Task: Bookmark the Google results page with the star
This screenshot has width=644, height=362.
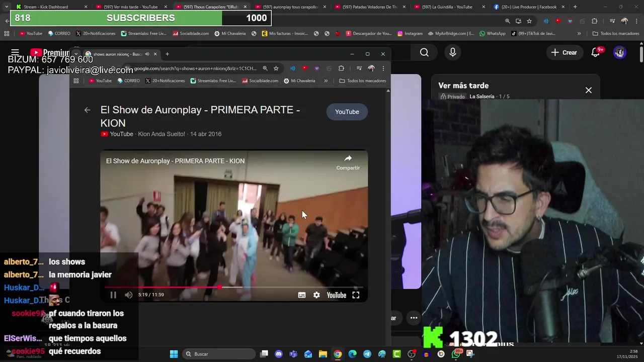Action: pos(276,68)
